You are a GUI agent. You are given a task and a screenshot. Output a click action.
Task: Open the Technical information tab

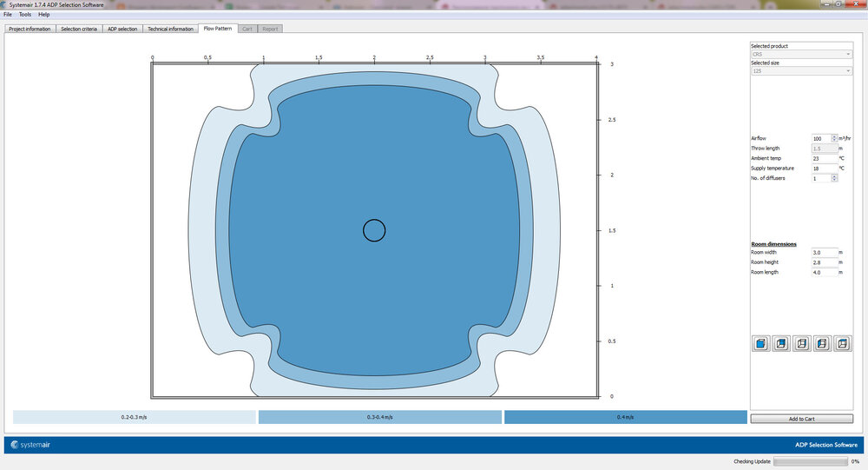tap(170, 29)
